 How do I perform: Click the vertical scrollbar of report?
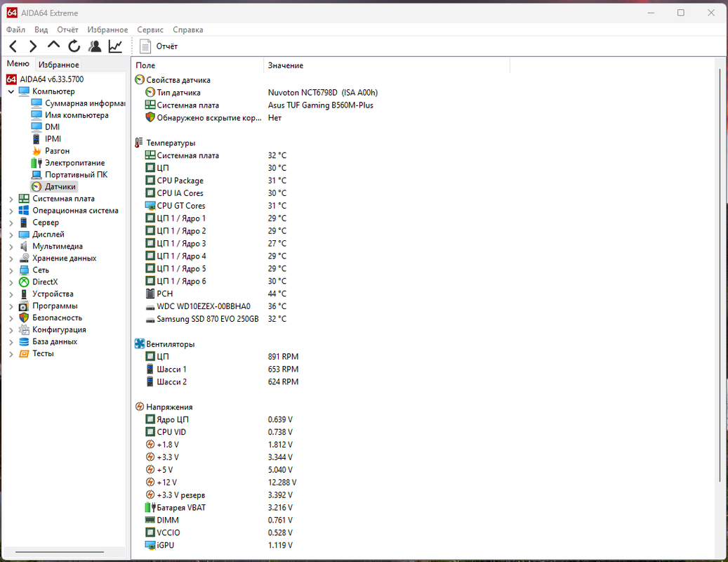click(720, 274)
